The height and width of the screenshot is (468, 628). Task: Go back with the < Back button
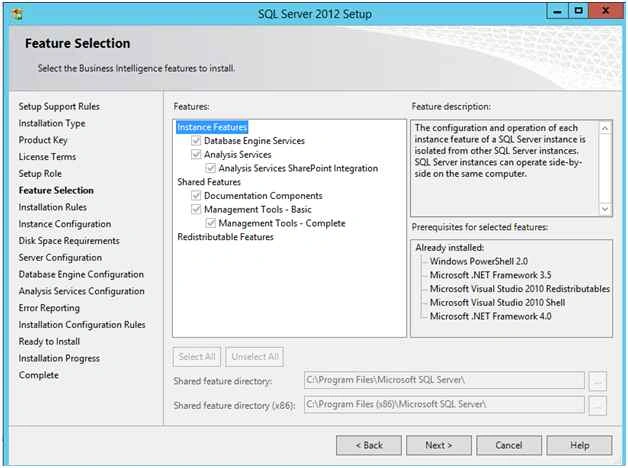[369, 445]
